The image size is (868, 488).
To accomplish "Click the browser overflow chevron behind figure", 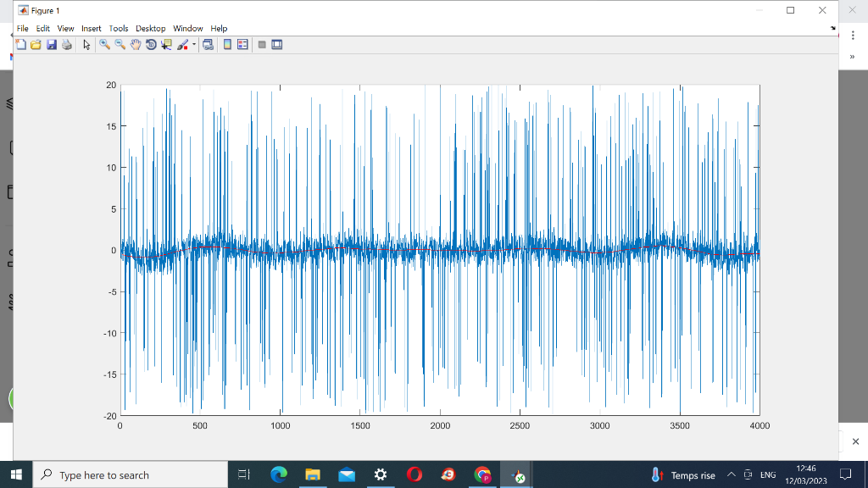I will click(852, 57).
